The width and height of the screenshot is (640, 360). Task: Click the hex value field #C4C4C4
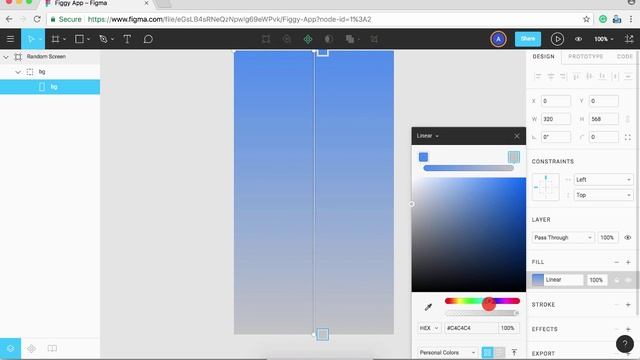(471, 328)
